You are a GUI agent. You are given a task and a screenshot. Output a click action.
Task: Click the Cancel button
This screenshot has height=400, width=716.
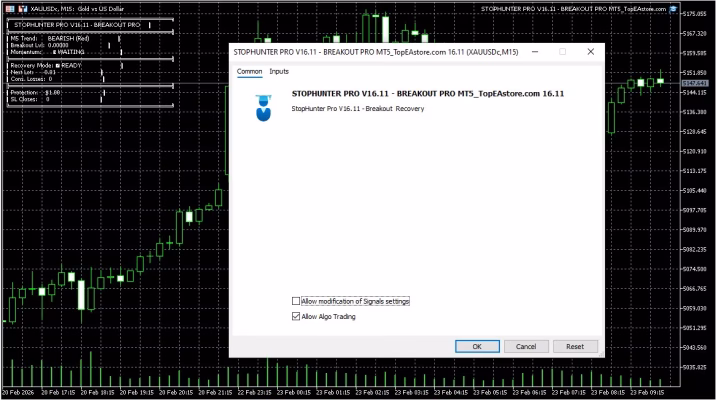click(526, 347)
